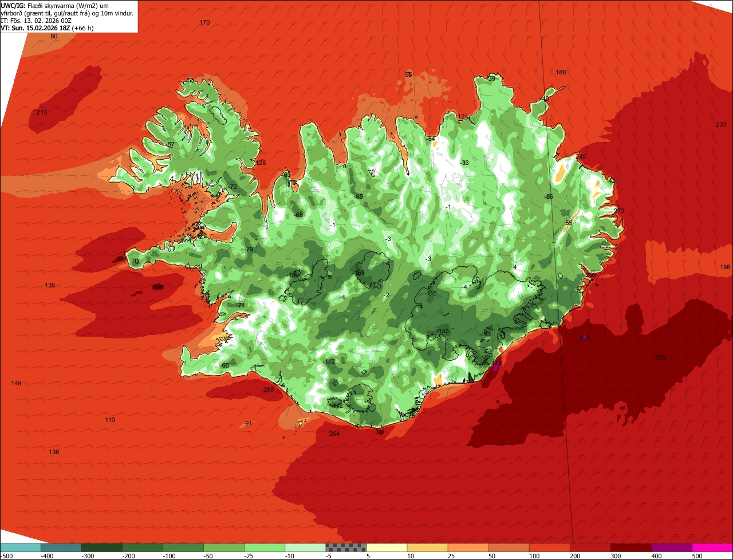
Task: Click the map value '245' on the east coast
Action: (x=582, y=156)
